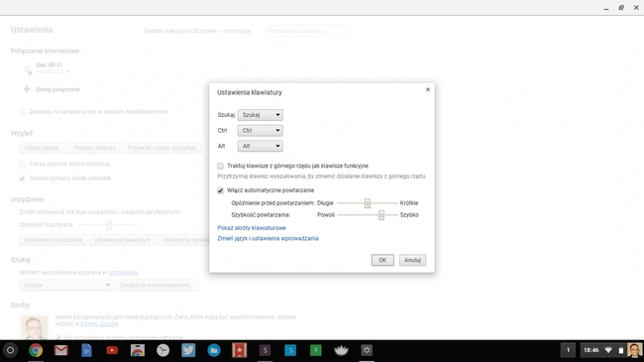
Task: Open Google Docs shelf icon
Action: click(86, 350)
